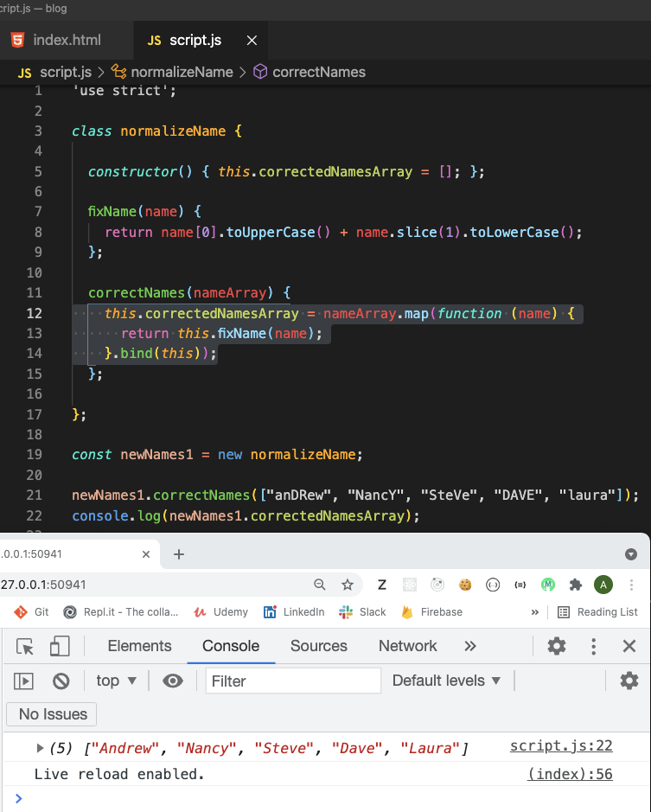Click the correctNames breadcrumb

310,72
